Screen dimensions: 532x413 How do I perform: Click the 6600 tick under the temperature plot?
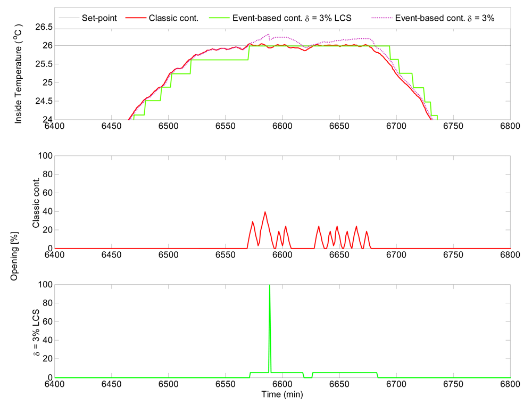click(282, 126)
